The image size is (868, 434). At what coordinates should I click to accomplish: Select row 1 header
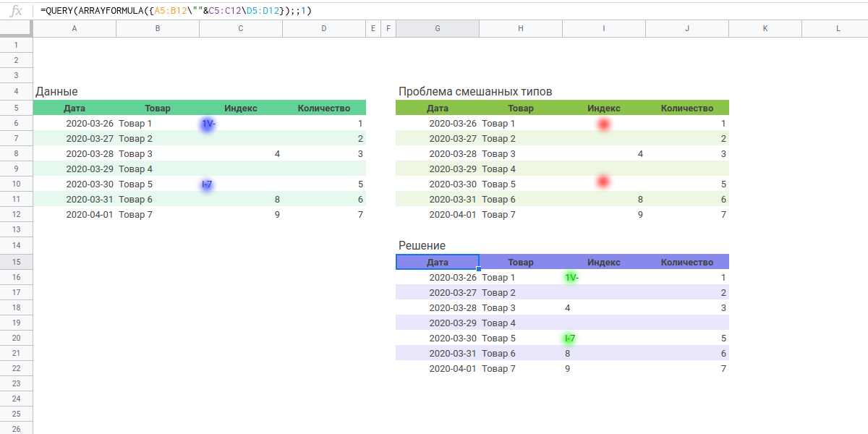coord(16,45)
